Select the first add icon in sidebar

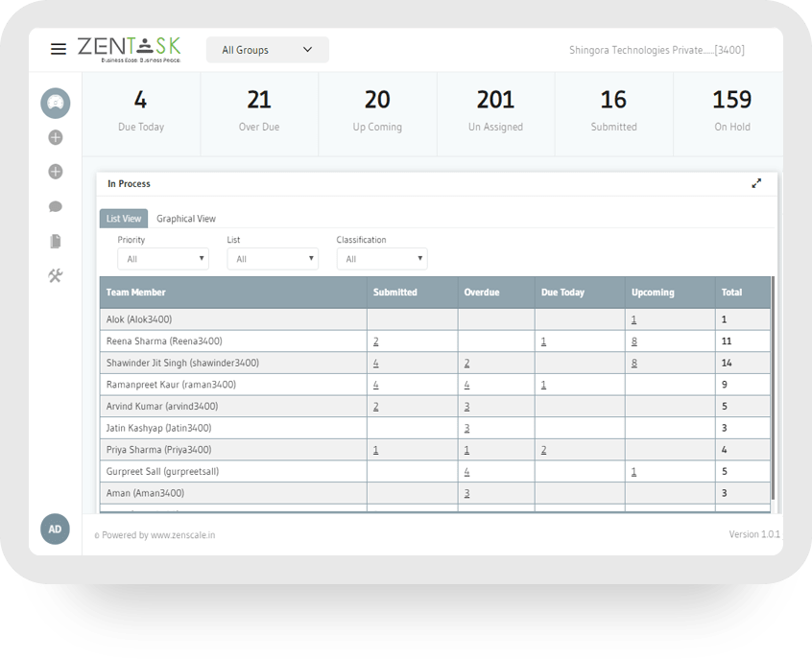click(55, 137)
